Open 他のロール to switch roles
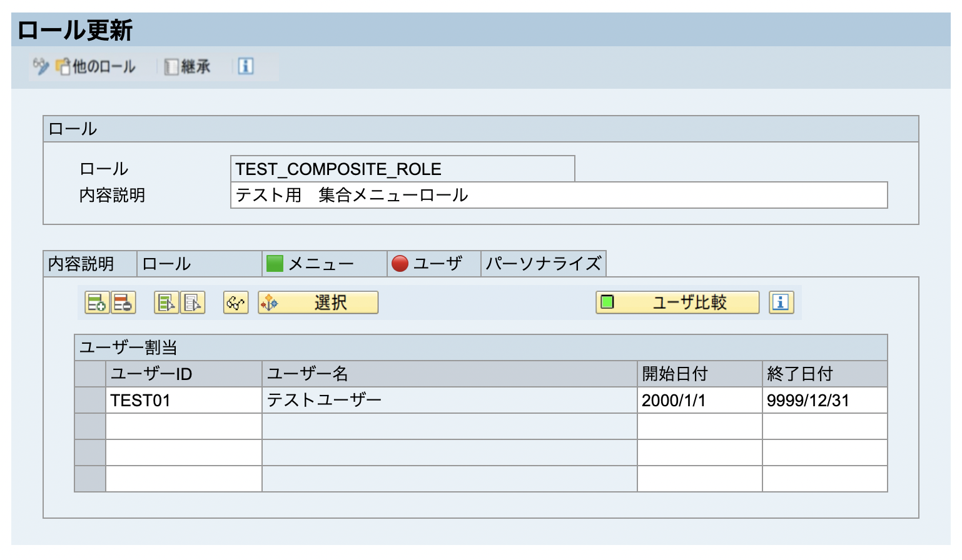 97,66
